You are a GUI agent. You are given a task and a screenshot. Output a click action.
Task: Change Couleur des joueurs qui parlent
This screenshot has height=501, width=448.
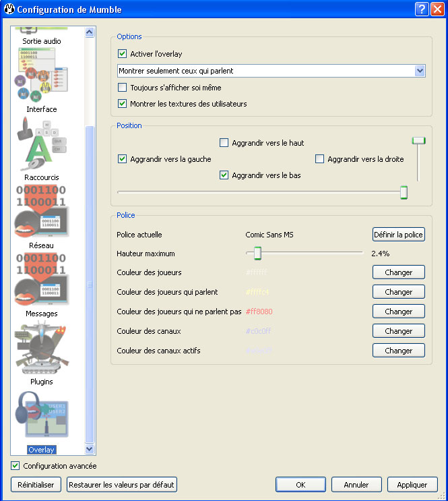[x=399, y=292]
